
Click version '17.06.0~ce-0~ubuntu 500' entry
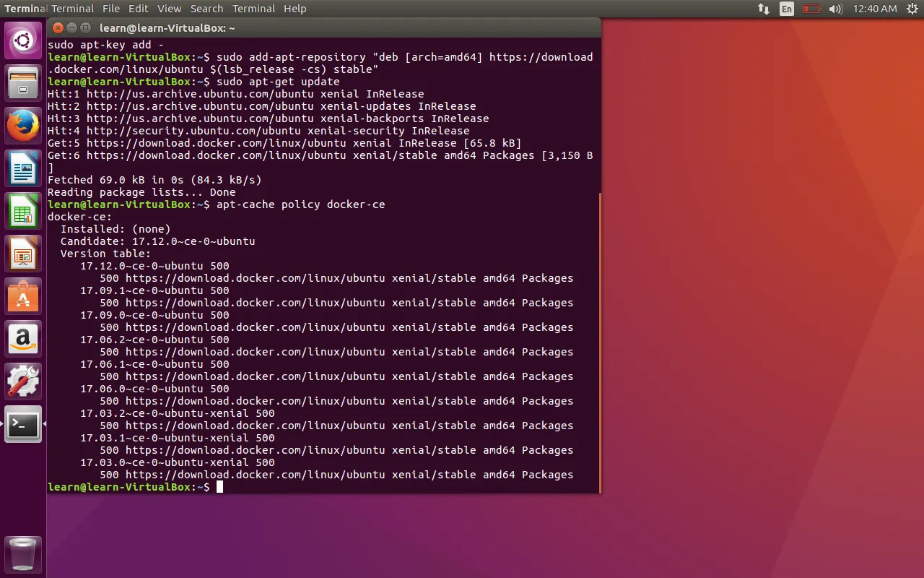click(x=154, y=389)
